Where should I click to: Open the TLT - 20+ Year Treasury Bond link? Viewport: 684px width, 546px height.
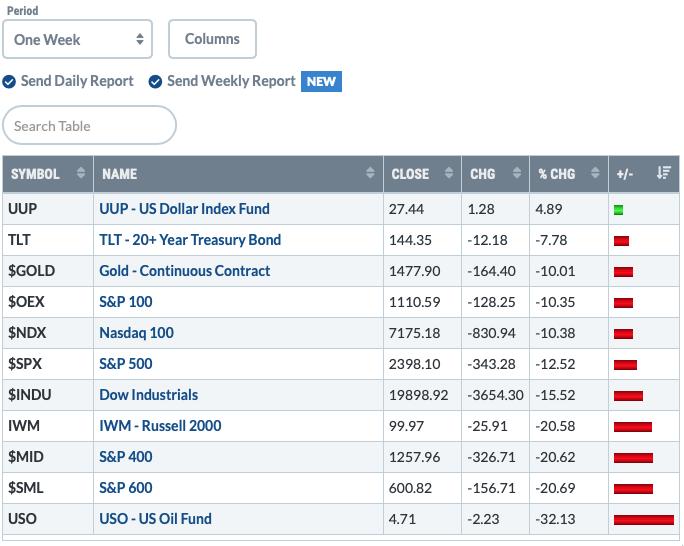[x=190, y=240]
